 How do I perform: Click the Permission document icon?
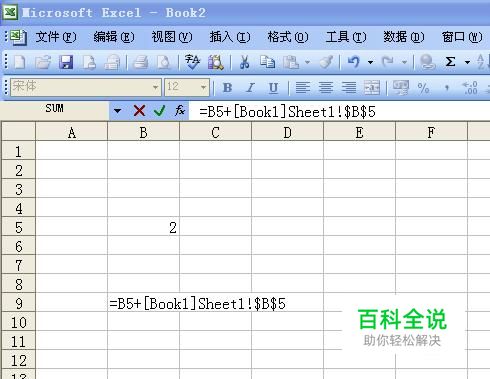tap(90, 62)
